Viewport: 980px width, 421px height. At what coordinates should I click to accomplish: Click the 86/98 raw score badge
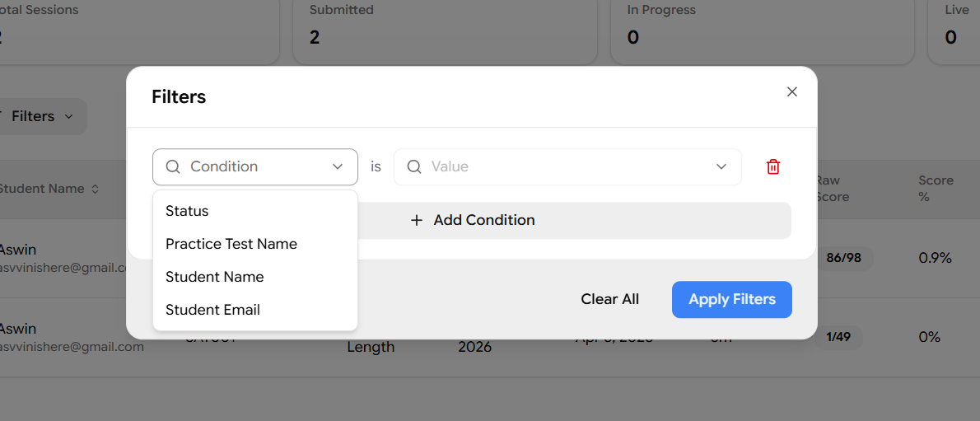click(x=843, y=258)
